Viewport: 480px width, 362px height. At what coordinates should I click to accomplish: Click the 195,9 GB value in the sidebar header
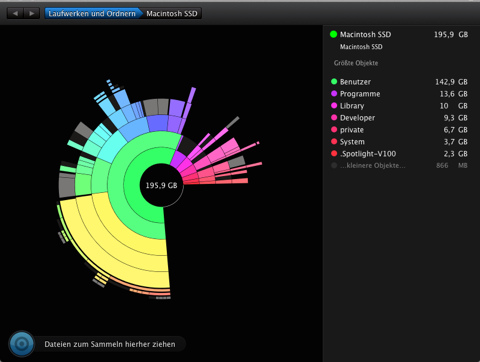[x=451, y=34]
